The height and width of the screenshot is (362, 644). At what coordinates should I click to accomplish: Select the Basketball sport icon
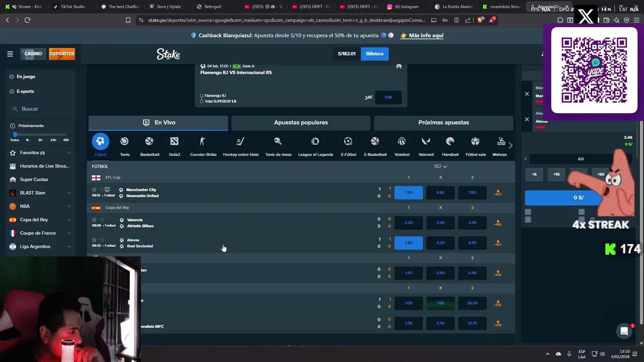(149, 142)
